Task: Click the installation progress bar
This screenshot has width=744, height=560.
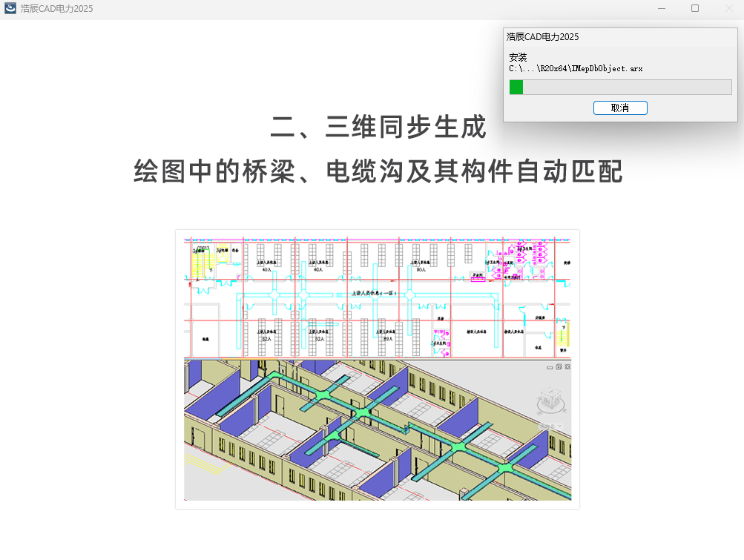Action: pyautogui.click(x=620, y=87)
